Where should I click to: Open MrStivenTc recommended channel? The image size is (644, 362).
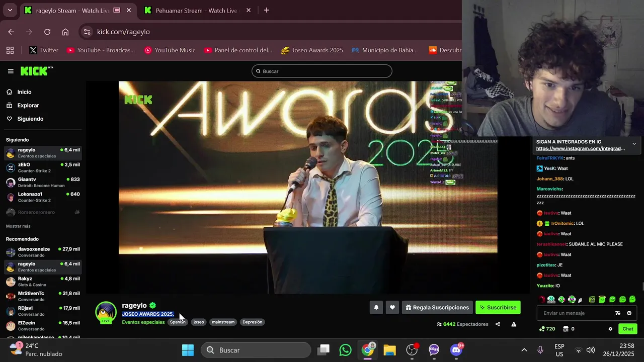pyautogui.click(x=43, y=296)
